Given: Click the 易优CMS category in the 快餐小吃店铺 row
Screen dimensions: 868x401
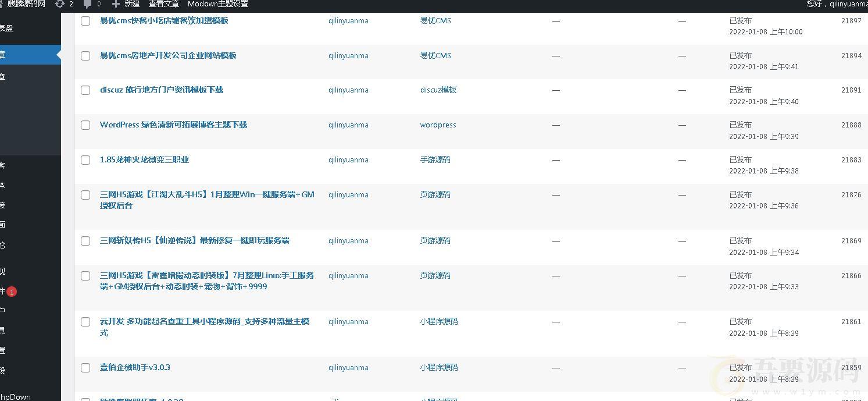Looking at the screenshot, I should point(435,20).
